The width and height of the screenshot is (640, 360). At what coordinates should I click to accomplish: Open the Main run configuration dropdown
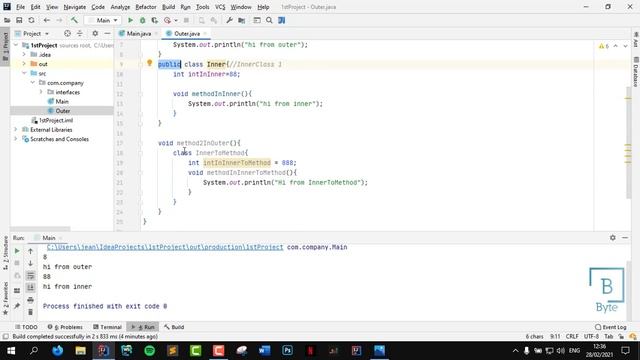pos(103,20)
